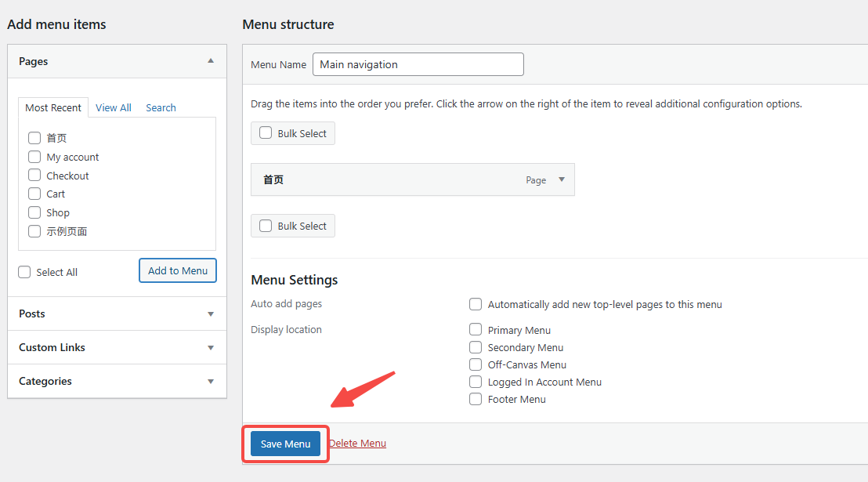Check the Shop page checkbox
This screenshot has width=868, height=482.
34,212
